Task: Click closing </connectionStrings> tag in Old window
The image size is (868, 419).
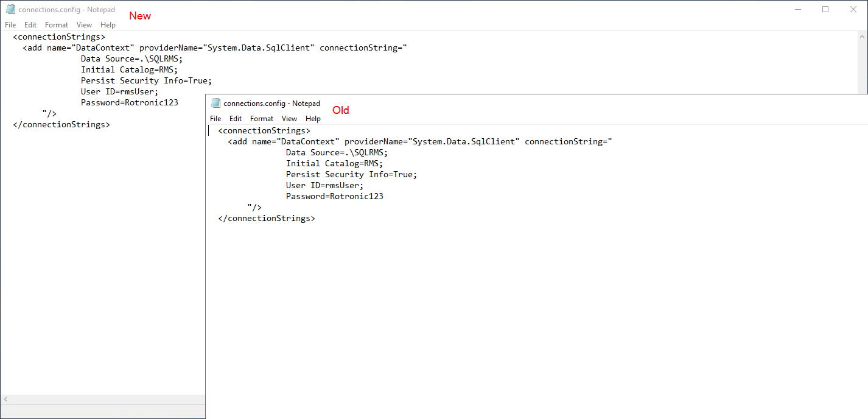Action: pos(267,218)
